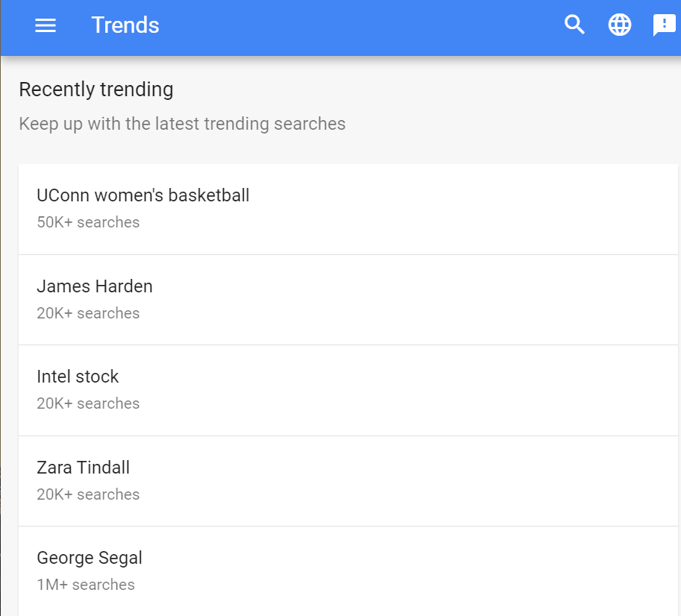Click the Recently trending heading
This screenshot has width=681, height=616.
coord(96,89)
